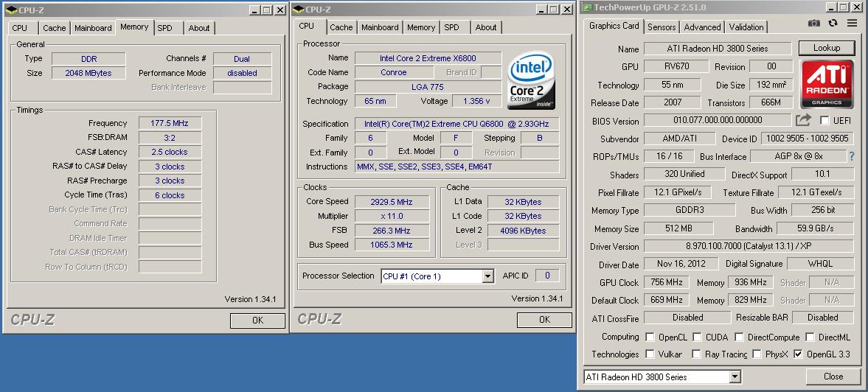This screenshot has width=868, height=392.
Task: Click the CAS# Latency 2.5 clocks value
Action: (170, 152)
